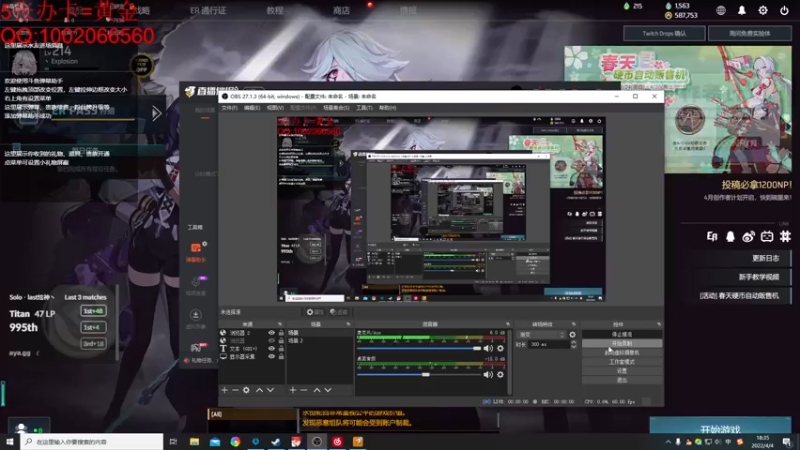Open source properties gear in OBS sources toolbar
Screen dimensions: 800x450
(246, 390)
